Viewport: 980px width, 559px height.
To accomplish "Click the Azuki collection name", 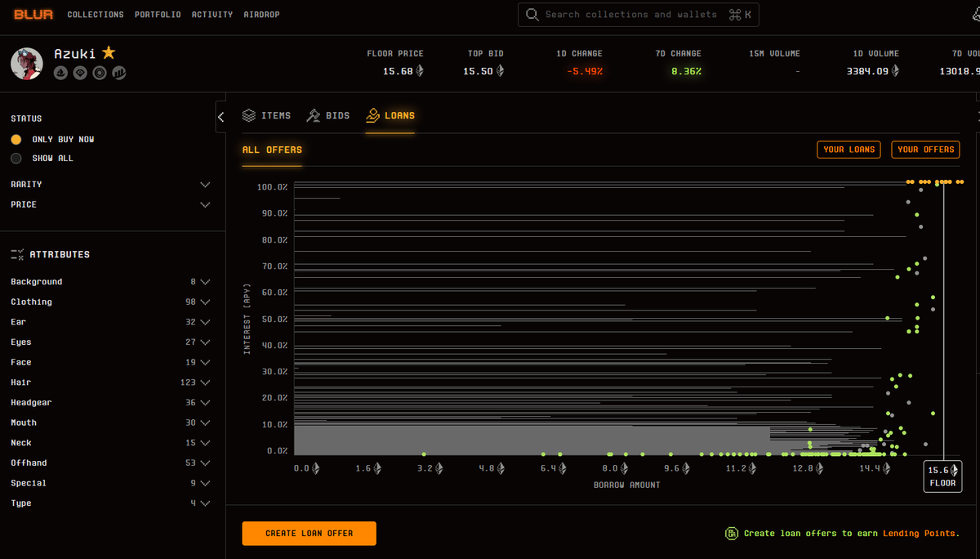I will click(x=75, y=53).
